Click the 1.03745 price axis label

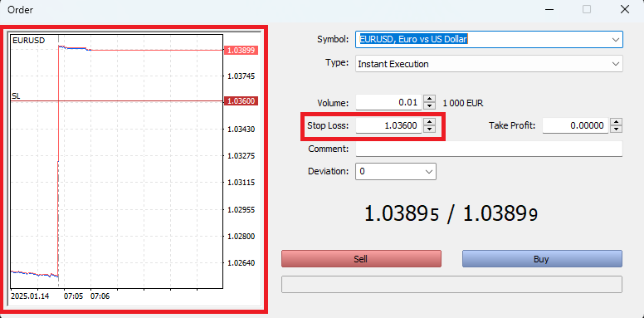[242, 76]
